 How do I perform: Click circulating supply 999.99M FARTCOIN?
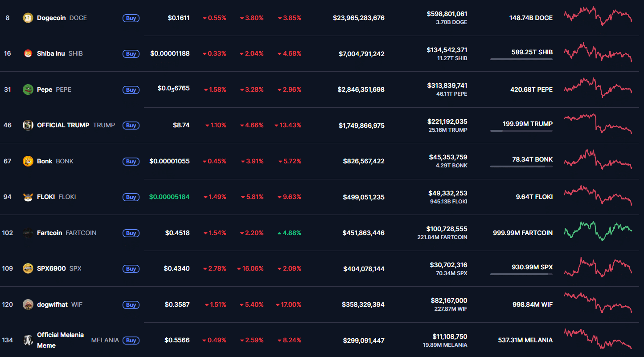(x=523, y=233)
